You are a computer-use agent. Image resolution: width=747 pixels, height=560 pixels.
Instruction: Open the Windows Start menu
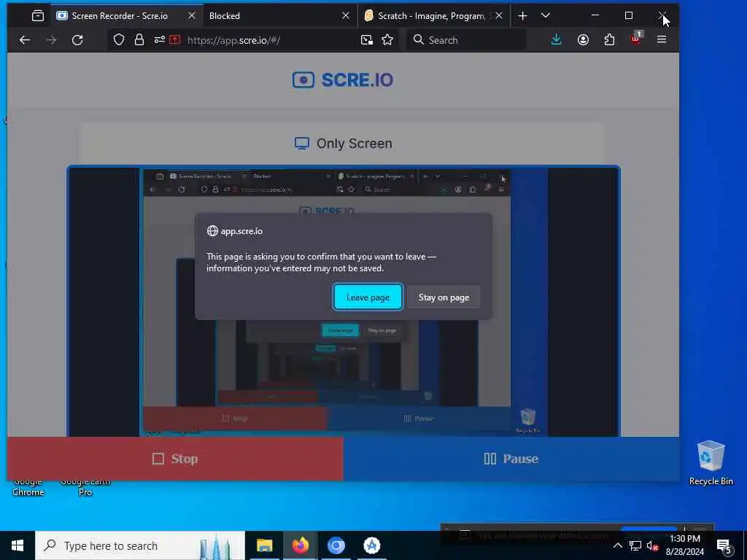tap(18, 545)
